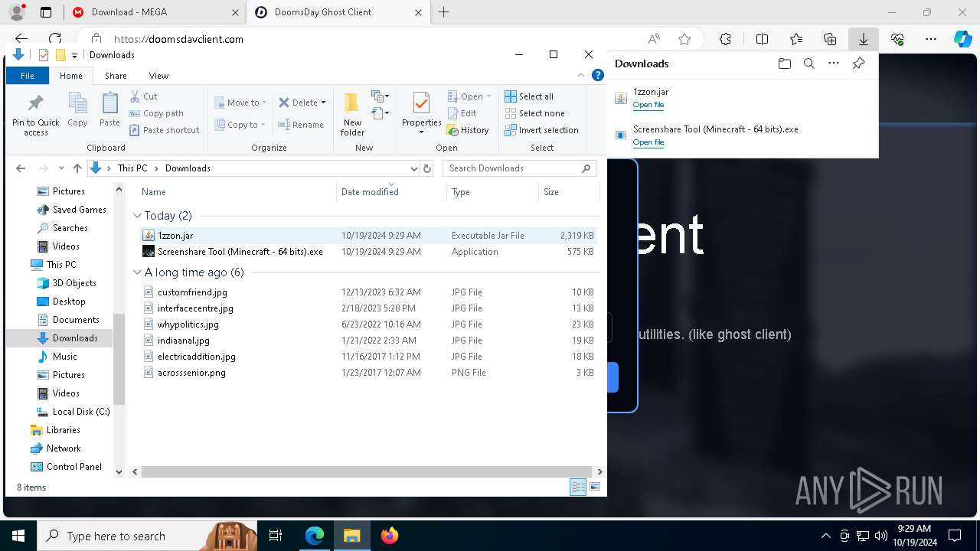Select whypolitics.jpg file
This screenshot has width=980, height=551.
(367, 324)
